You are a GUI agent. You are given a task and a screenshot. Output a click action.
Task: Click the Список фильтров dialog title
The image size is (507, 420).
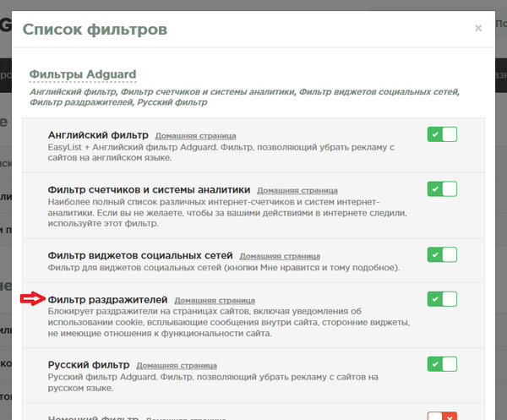click(x=95, y=30)
